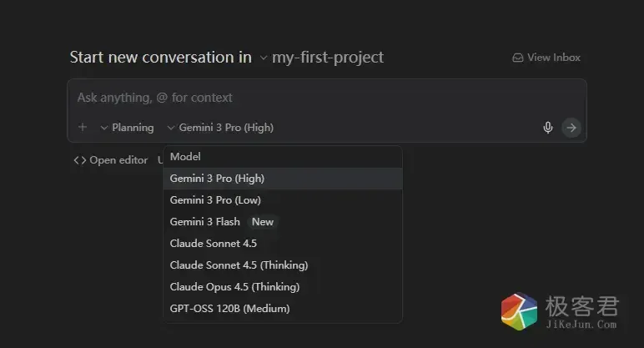Pick Claude Sonnet 4.5 from the list

coord(214,244)
